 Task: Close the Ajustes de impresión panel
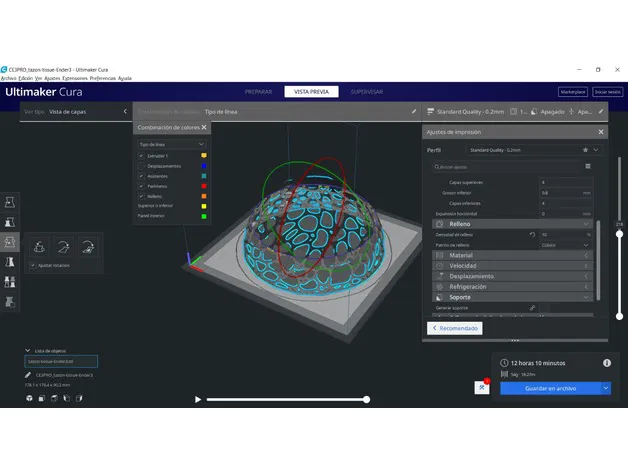601,132
